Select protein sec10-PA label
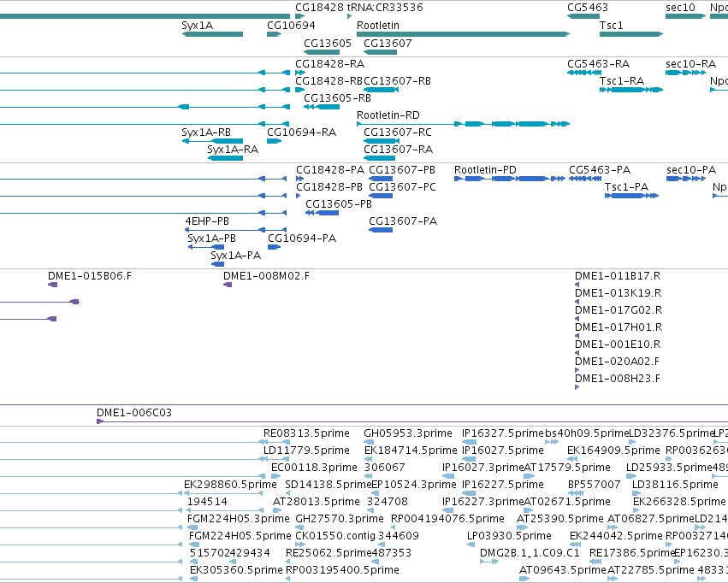728x583 pixels. (691, 170)
